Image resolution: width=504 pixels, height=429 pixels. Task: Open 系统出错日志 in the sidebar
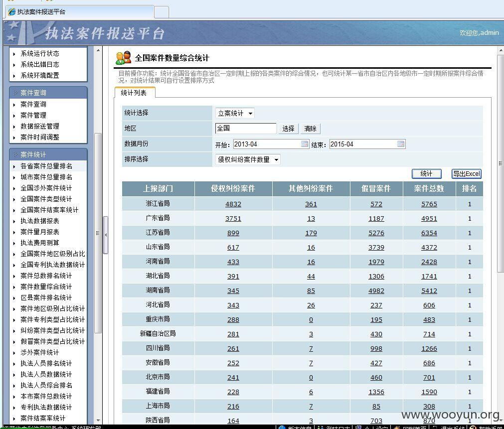(40, 64)
